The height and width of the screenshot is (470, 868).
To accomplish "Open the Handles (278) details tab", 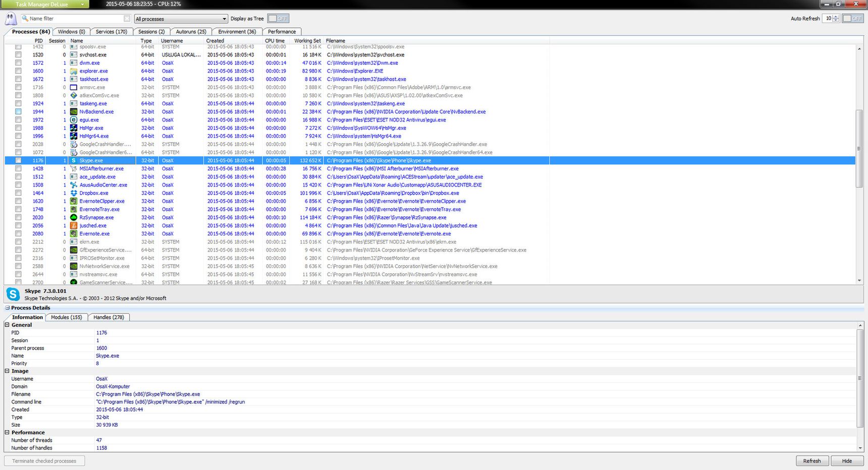I will (108, 317).
